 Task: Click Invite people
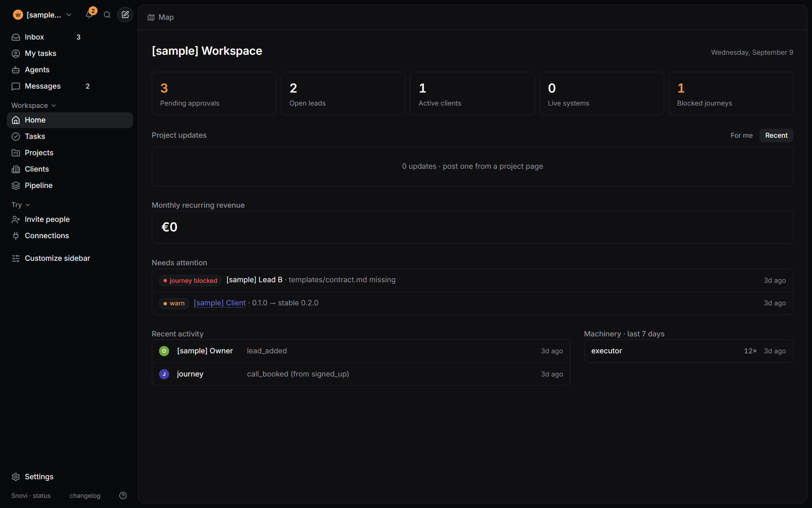tap(70, 219)
